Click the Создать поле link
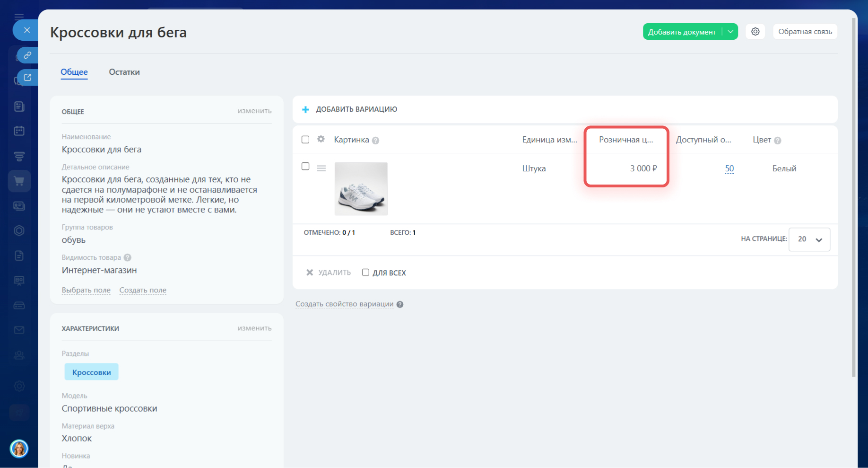 pyautogui.click(x=143, y=290)
